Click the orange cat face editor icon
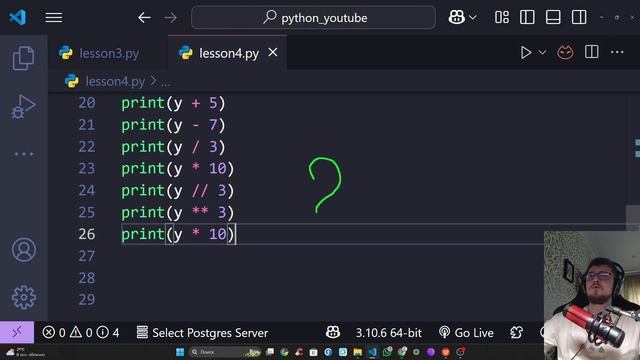The height and width of the screenshot is (360, 640). [565, 52]
